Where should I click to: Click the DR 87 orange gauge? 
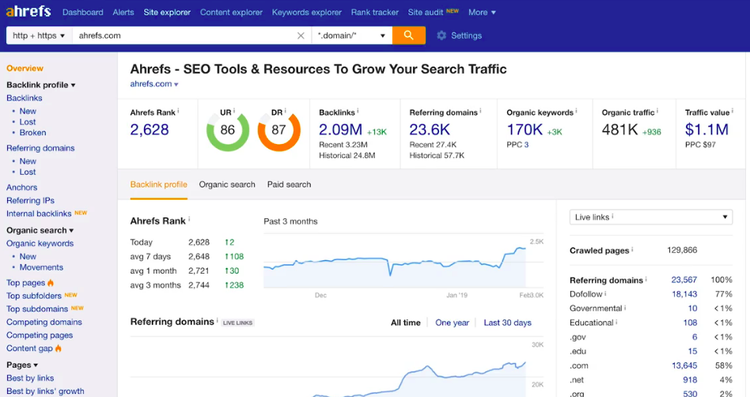(x=279, y=130)
